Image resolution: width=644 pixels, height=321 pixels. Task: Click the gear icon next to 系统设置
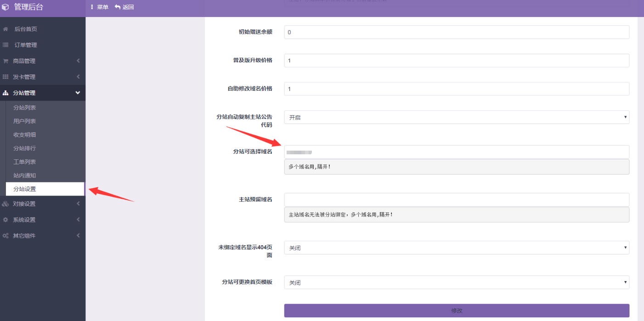6,220
